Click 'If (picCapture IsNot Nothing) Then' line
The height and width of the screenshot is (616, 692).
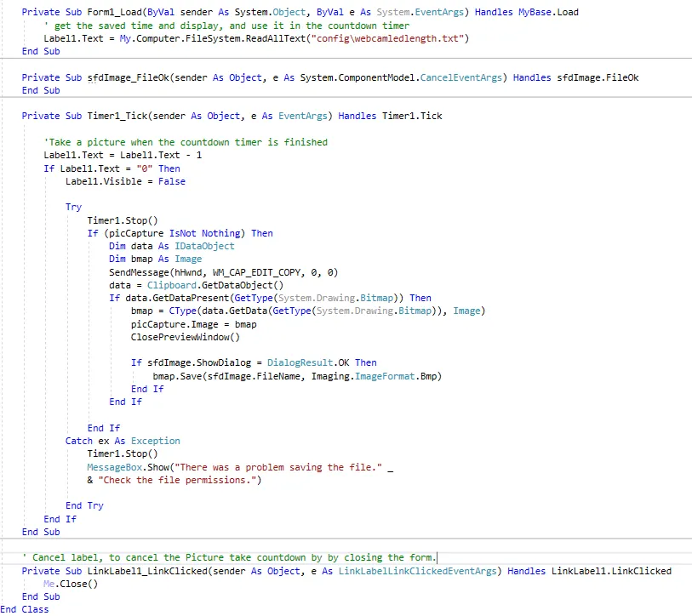tap(180, 233)
